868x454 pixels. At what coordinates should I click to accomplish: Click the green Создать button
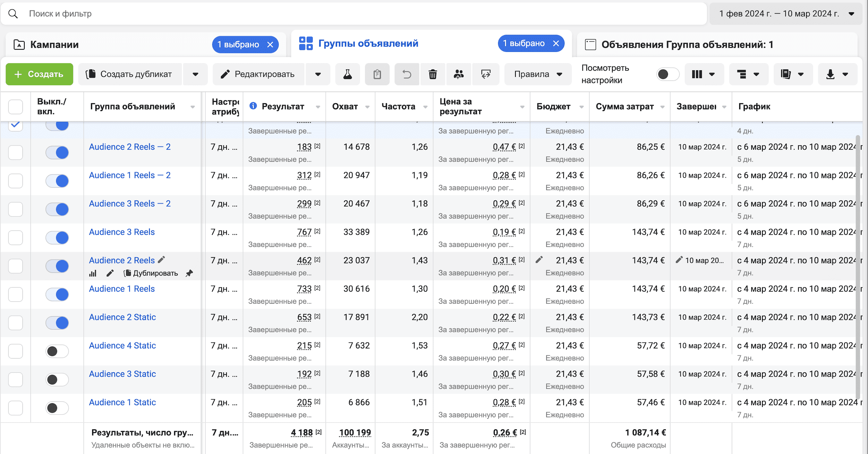coord(39,74)
